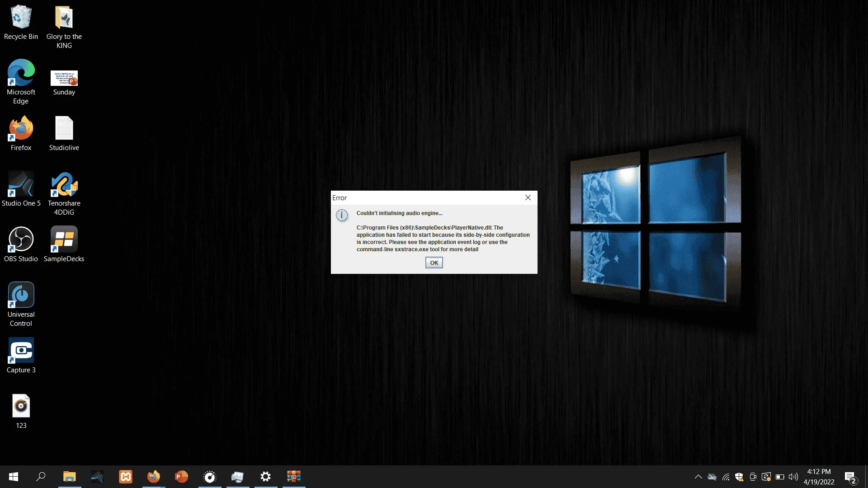Screen dimensions: 868x488
Task: Open File Explorer from the taskbar
Action: (x=69, y=477)
